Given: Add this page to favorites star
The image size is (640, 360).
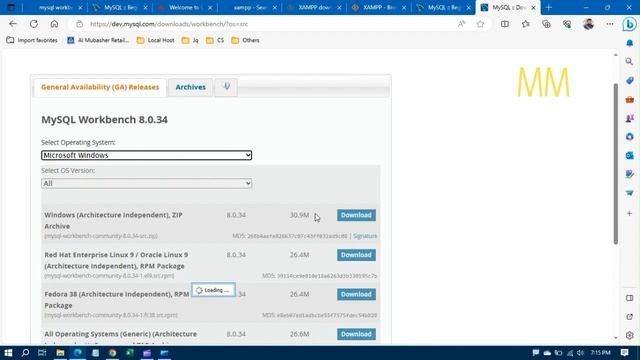Looking at the screenshot, I should 480,24.
